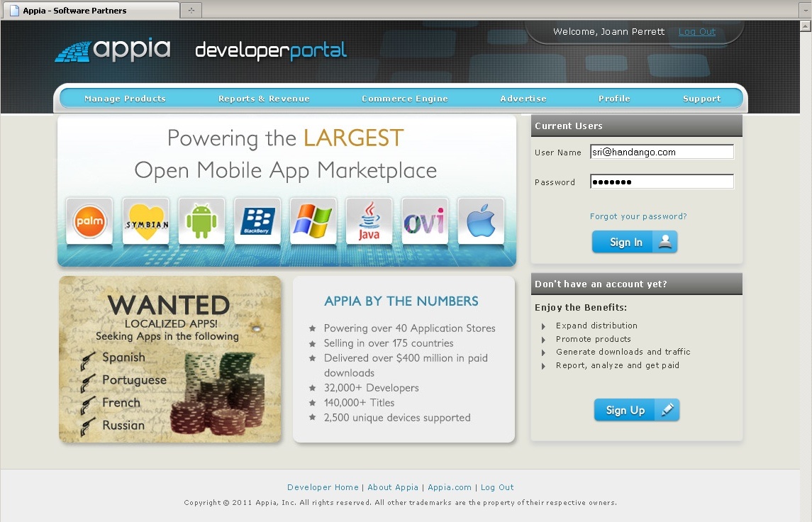Click the Apple logo icon

[481, 221]
